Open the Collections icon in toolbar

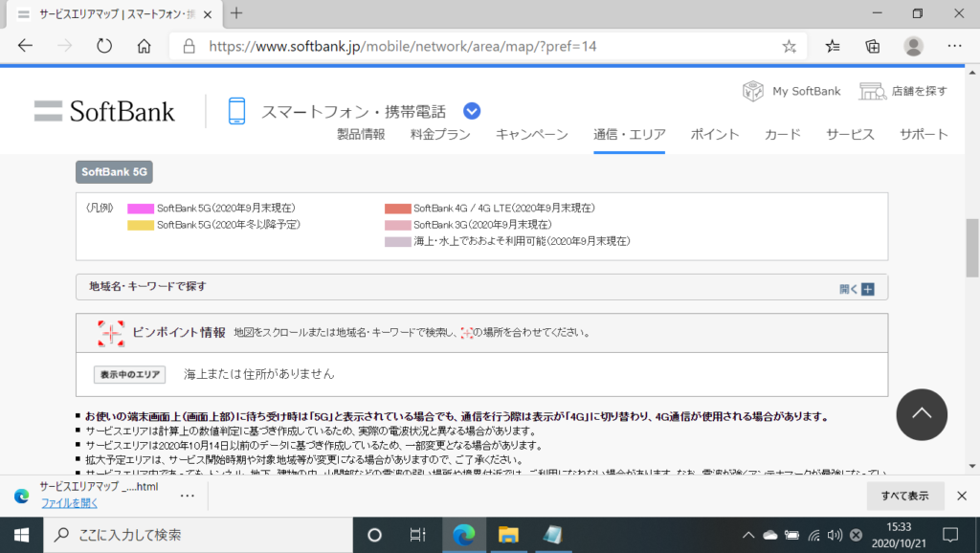[873, 46]
